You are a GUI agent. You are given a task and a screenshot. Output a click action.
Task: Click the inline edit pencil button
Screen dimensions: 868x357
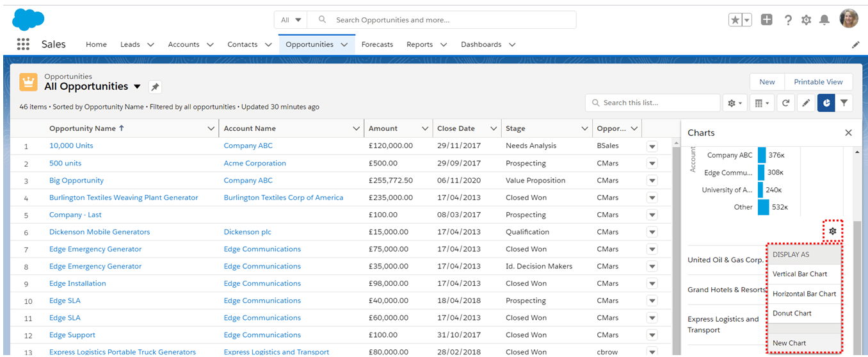(806, 103)
